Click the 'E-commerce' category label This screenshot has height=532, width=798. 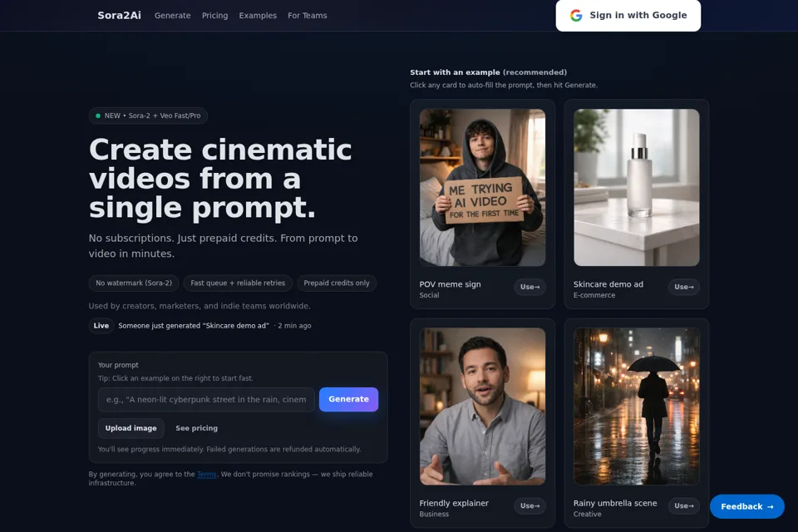(x=594, y=295)
